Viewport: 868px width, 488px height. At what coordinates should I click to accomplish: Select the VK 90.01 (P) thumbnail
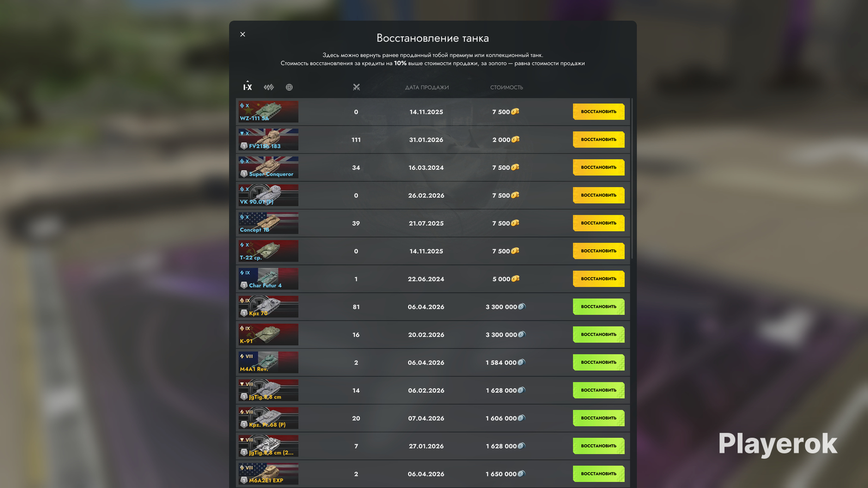pyautogui.click(x=269, y=195)
